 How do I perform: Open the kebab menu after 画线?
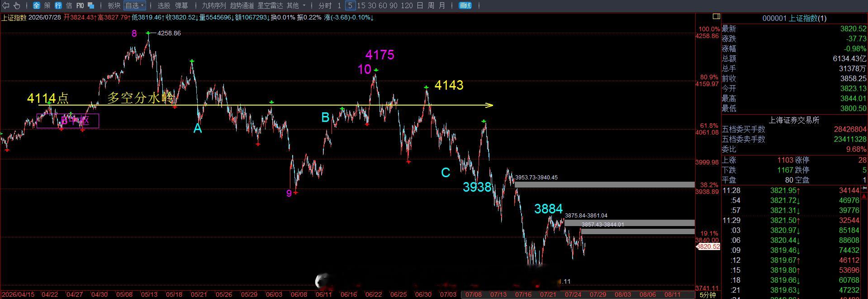[x=479, y=5]
